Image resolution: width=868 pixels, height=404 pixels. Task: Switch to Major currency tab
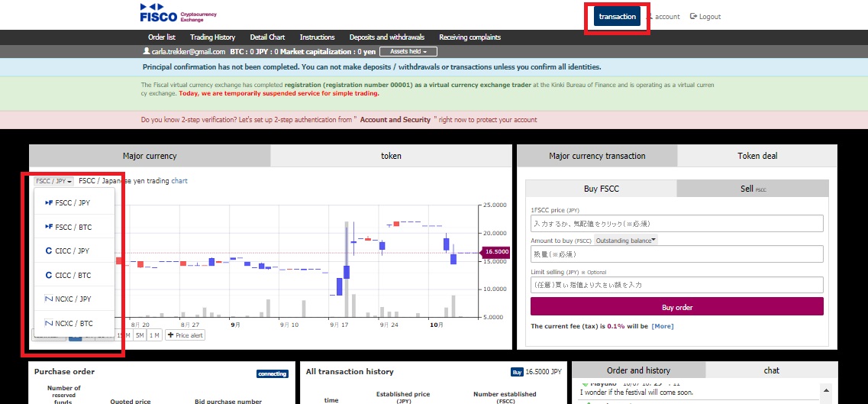pos(150,156)
